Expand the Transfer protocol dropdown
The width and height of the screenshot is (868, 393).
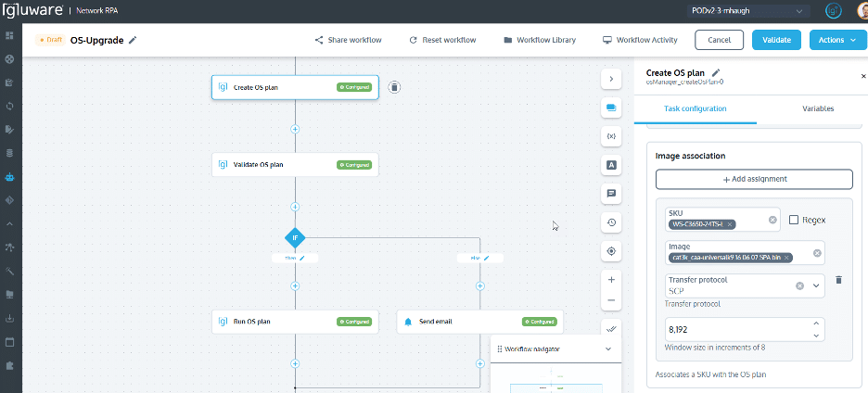[x=816, y=286]
